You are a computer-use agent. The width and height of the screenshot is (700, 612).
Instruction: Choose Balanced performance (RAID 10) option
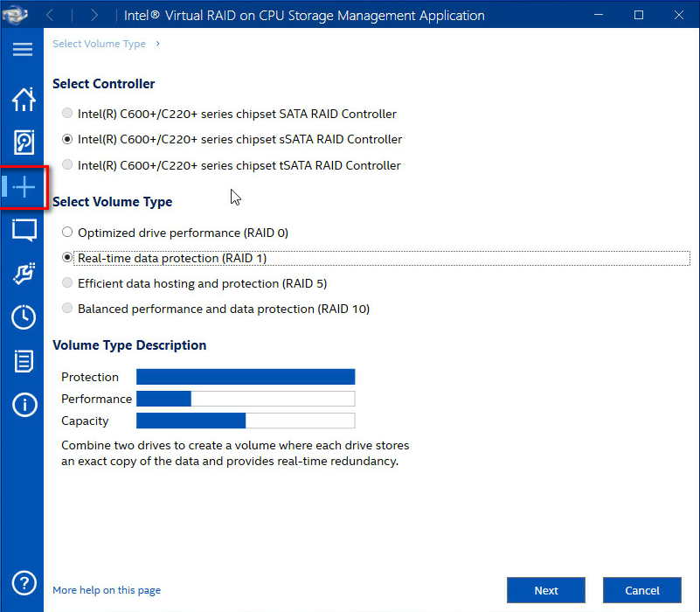point(67,309)
